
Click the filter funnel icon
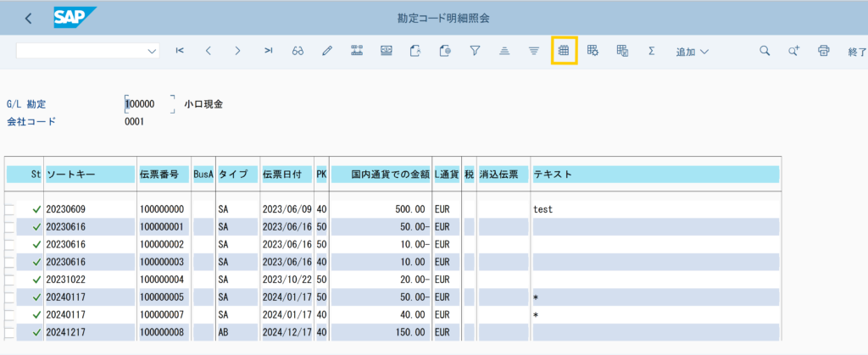pos(476,51)
